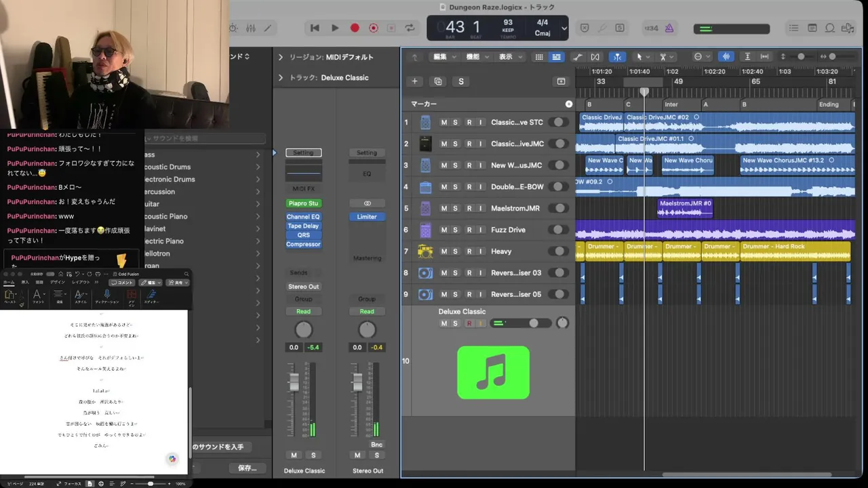Open the media Browsers icon

pos(848,28)
